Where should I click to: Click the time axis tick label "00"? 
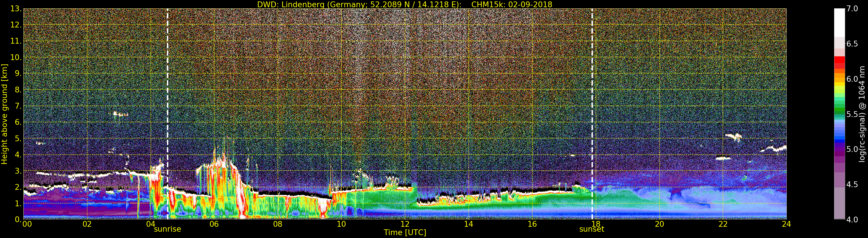coord(27,224)
